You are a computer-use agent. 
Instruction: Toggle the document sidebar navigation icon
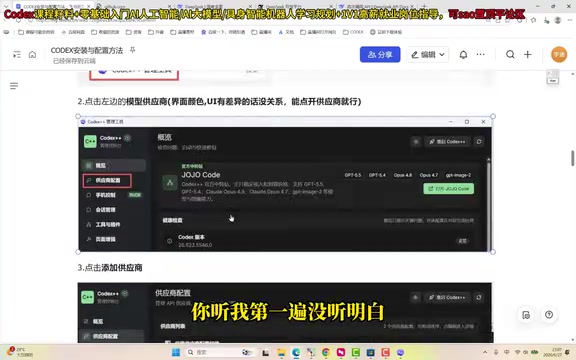point(17,55)
